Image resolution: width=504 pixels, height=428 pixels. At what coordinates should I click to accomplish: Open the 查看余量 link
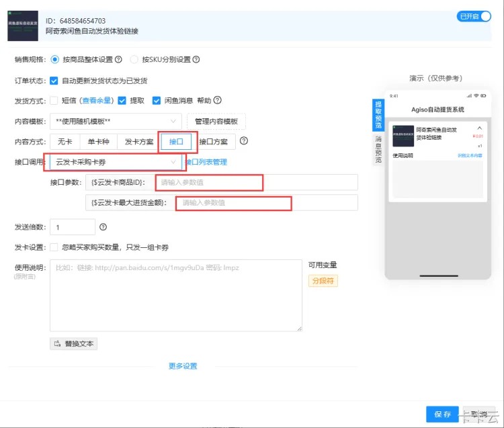(x=96, y=101)
